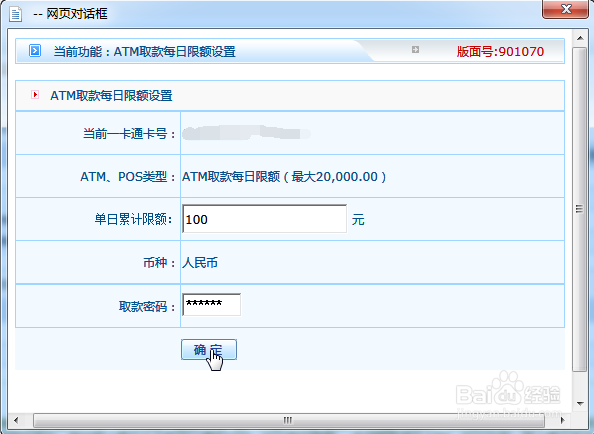Click the horizontal scrollbar left arrow
Screen dimensions: 594x434
(x=16, y=420)
